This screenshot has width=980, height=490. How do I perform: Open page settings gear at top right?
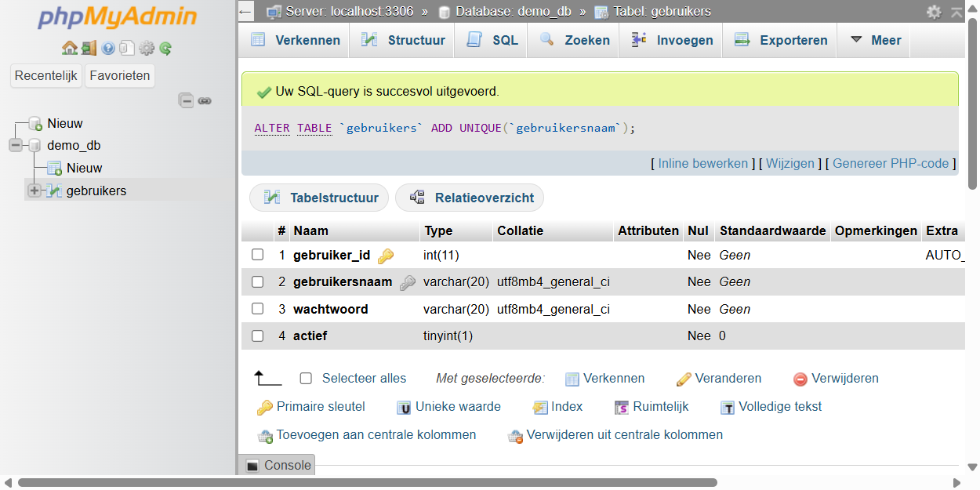click(934, 12)
